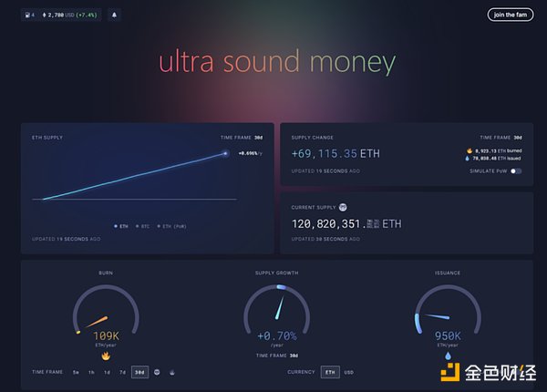Click the gas pump icon in top bar
Viewport: 547px width, 392px height.
pyautogui.click(x=25, y=15)
